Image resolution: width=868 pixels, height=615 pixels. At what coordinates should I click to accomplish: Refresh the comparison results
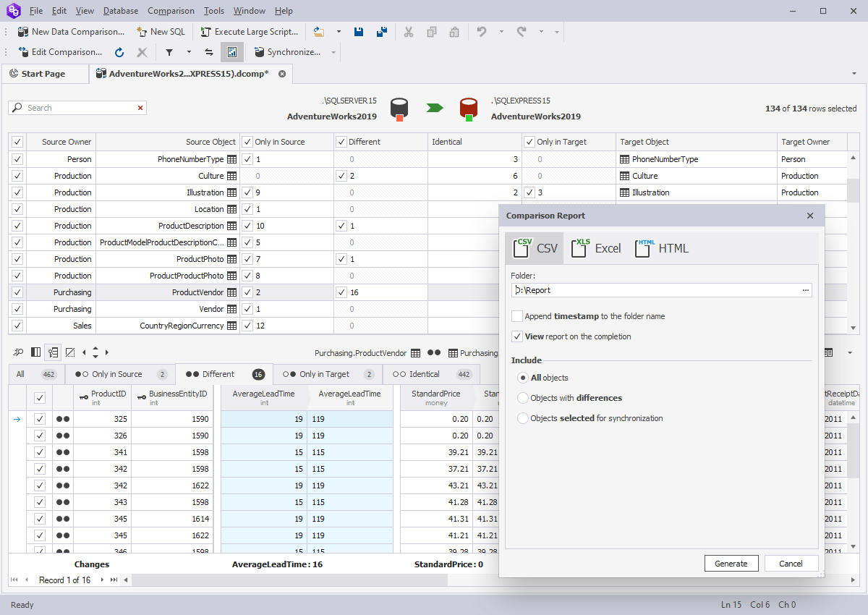(118, 52)
